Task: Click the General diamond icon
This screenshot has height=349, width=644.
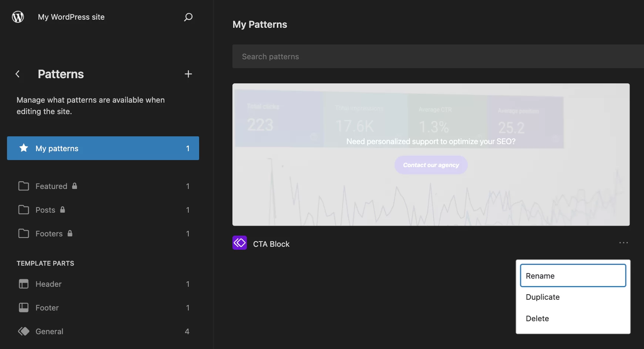Action: tap(24, 331)
